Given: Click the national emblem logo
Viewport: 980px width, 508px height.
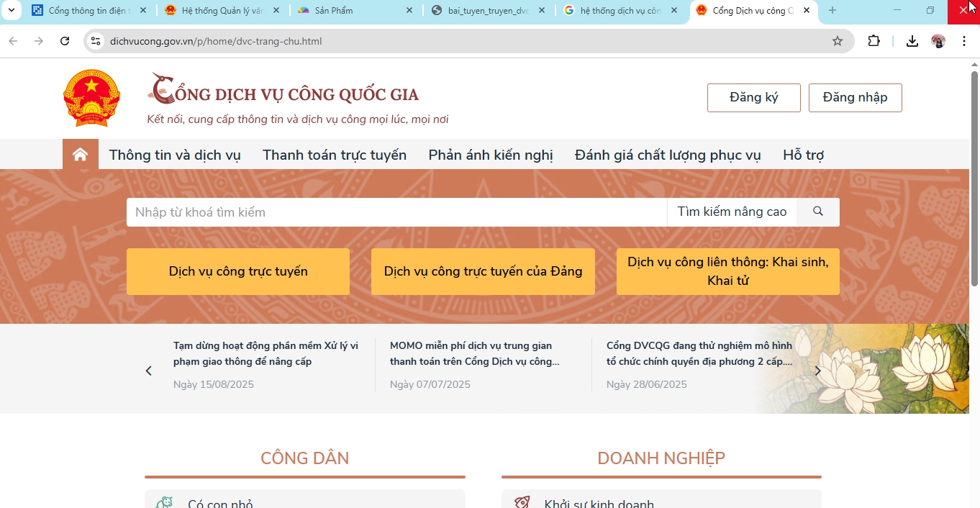Looking at the screenshot, I should [91, 98].
